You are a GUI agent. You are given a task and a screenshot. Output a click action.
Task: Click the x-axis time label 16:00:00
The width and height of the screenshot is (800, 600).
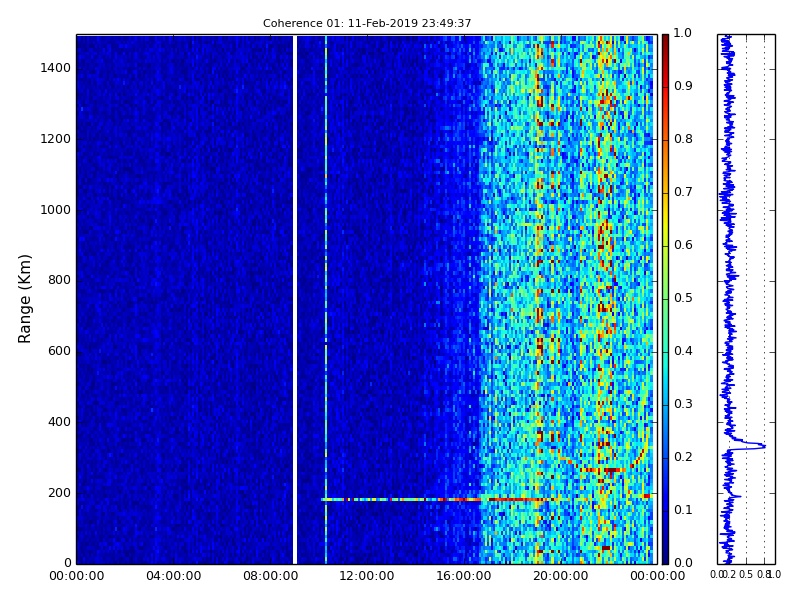(x=464, y=576)
